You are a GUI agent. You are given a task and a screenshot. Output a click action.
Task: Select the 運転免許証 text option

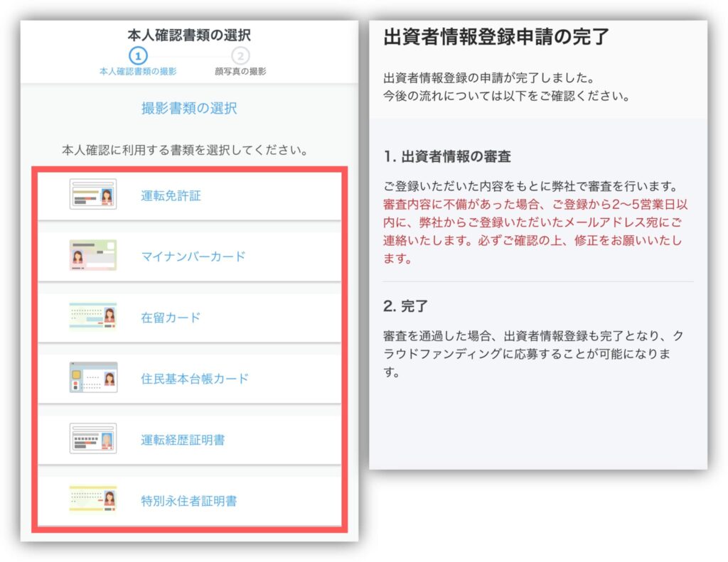click(x=171, y=195)
